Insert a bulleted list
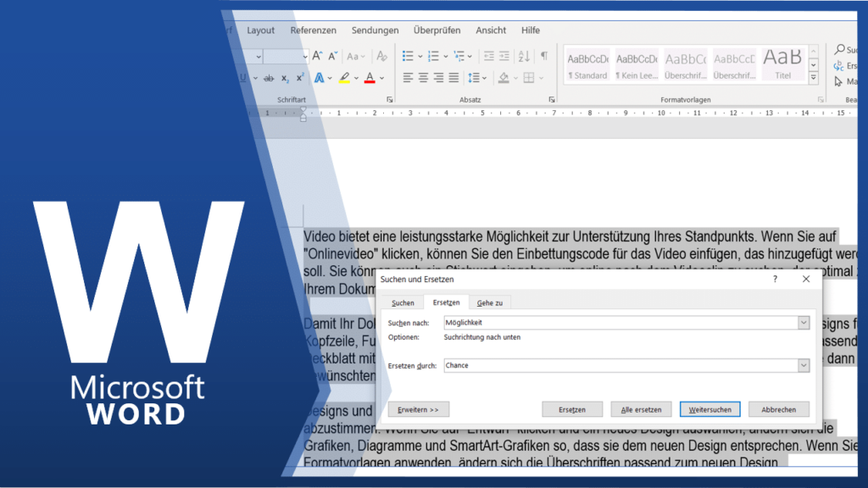 click(x=408, y=56)
